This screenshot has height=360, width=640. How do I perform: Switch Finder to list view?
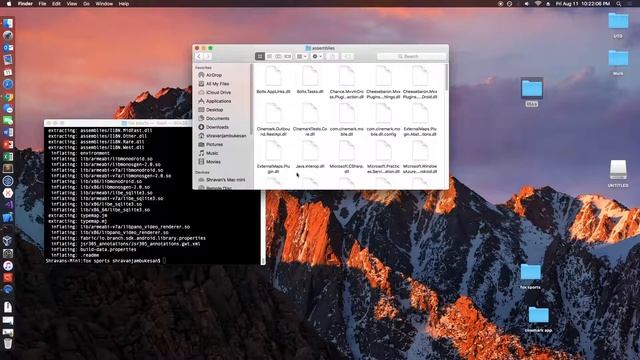269,56
